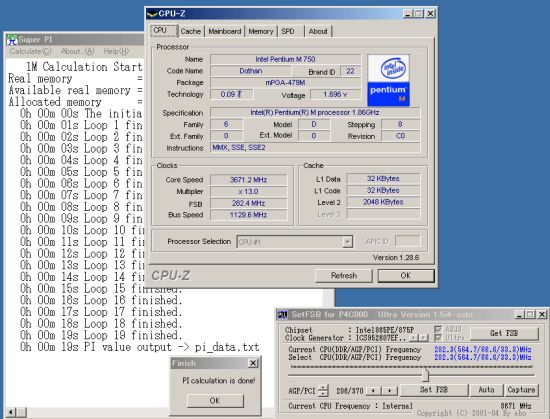Open the About menu in Super PI
Screen dimensions: 550x419
pos(78,52)
